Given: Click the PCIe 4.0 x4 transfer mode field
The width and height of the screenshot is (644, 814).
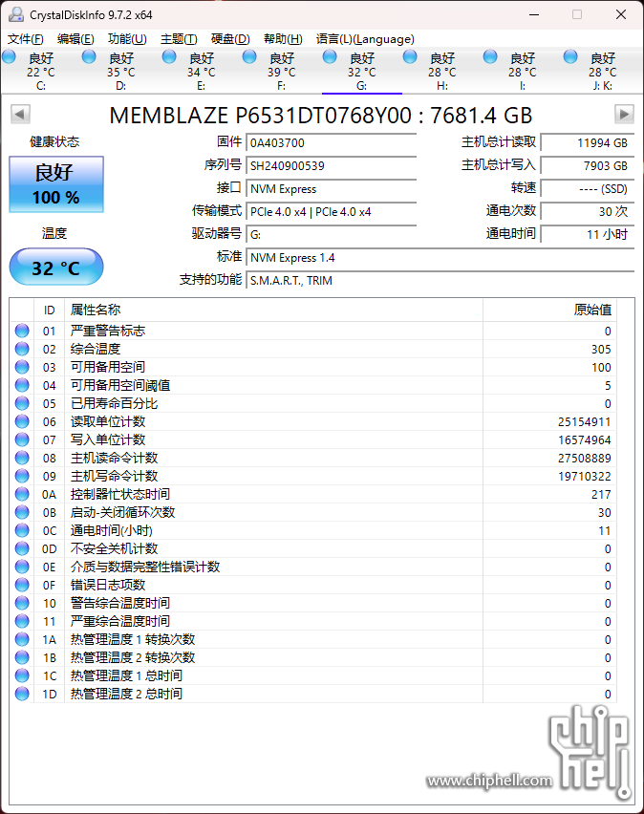Looking at the screenshot, I should tap(332, 212).
